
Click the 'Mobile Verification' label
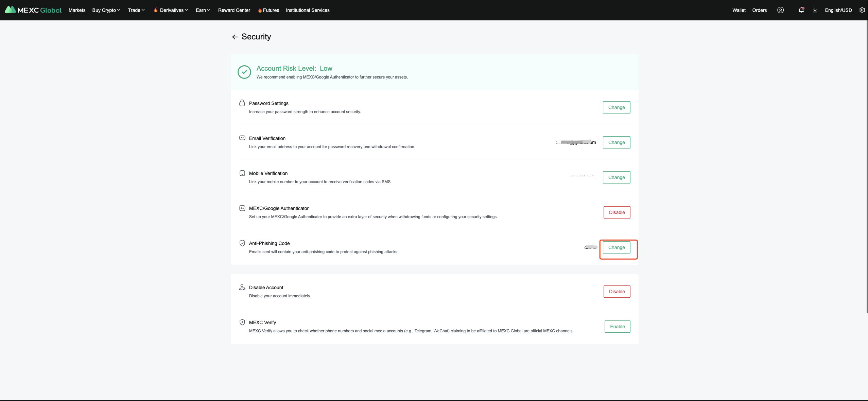[x=268, y=173]
